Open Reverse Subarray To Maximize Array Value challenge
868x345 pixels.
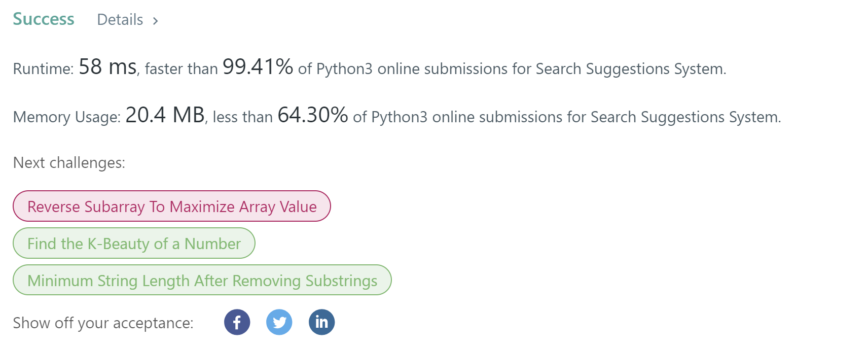172,206
